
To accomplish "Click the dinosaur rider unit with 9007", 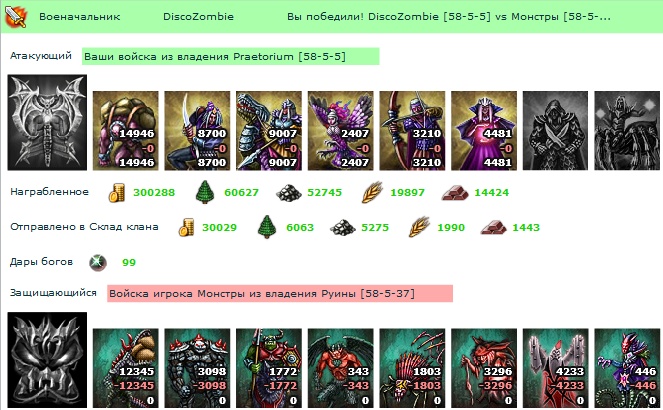I will pos(269,131).
